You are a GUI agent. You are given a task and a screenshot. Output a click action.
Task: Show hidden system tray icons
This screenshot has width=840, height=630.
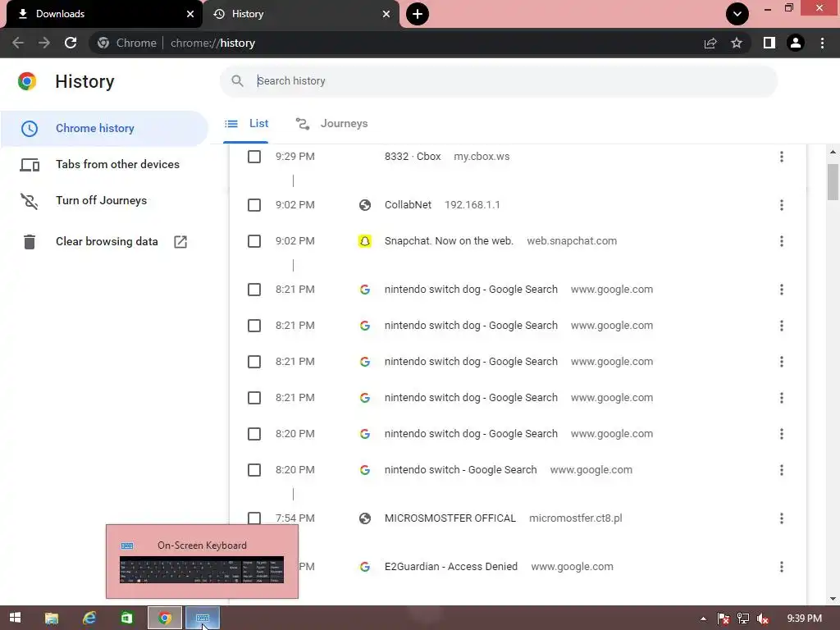[x=703, y=619]
